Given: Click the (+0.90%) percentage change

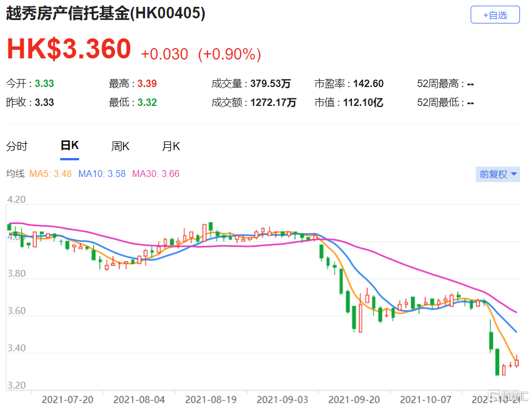Looking at the screenshot, I should (x=229, y=54).
